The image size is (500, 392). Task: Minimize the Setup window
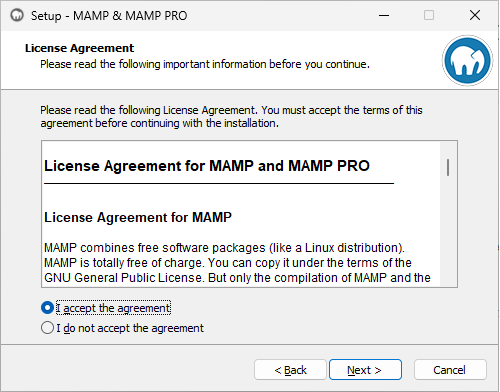(x=384, y=15)
